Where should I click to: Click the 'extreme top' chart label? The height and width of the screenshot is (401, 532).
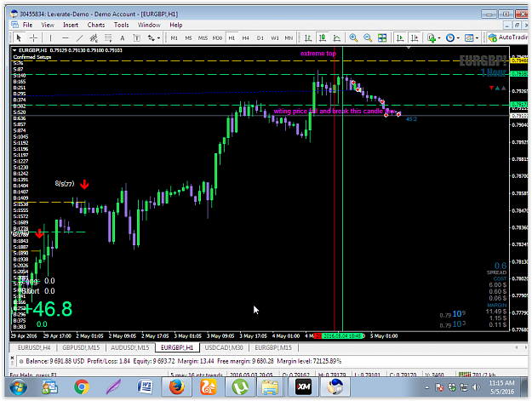pyautogui.click(x=317, y=54)
